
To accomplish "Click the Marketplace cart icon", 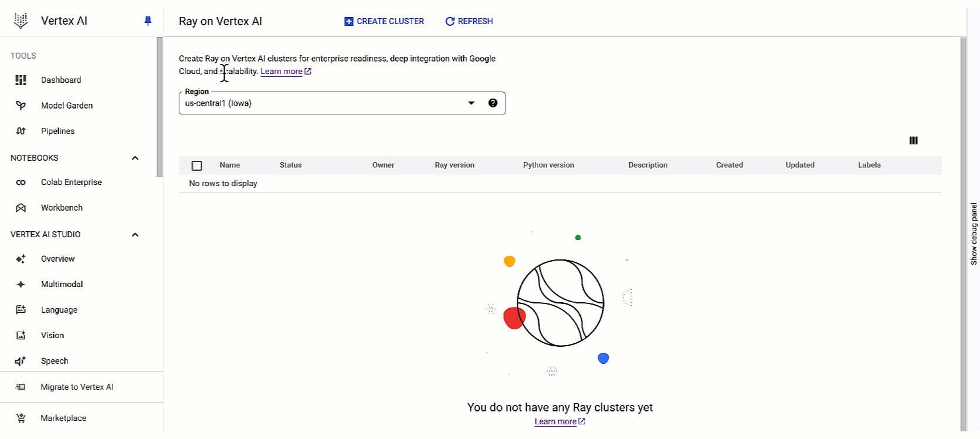I will (x=21, y=418).
